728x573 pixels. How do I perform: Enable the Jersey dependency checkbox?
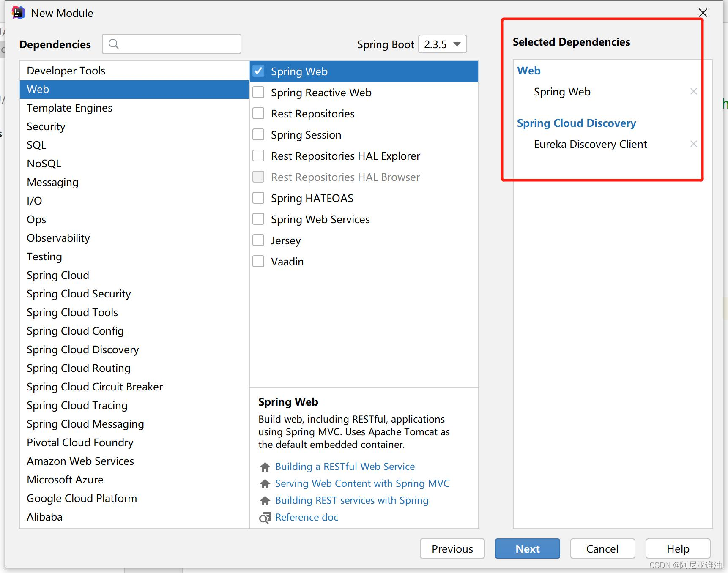(x=258, y=240)
